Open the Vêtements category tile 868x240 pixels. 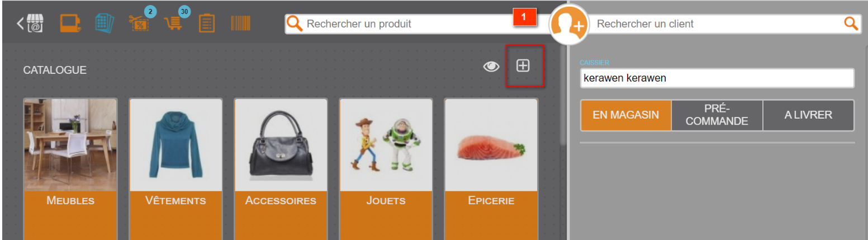[176, 169]
